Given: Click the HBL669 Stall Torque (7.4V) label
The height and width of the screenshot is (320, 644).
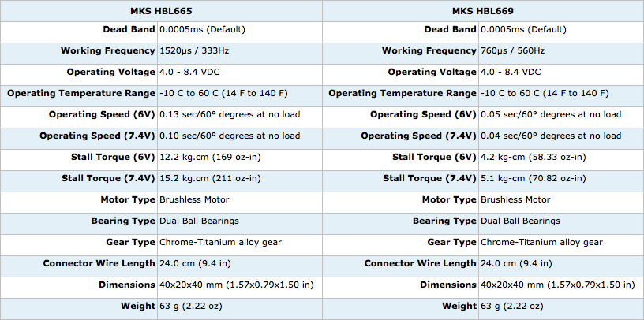Looking at the screenshot, I should 430,178.
